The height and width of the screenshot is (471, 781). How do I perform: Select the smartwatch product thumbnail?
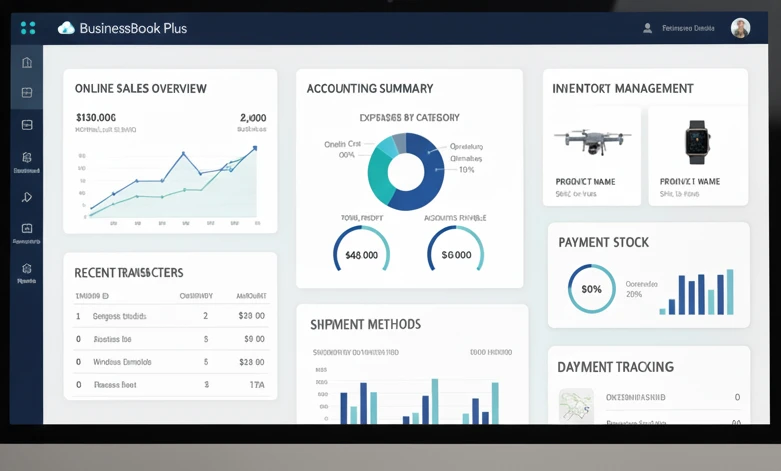697,142
